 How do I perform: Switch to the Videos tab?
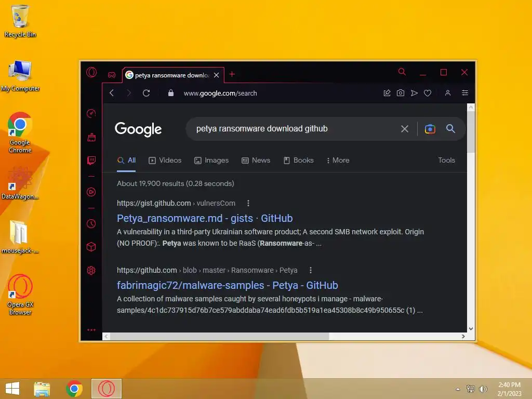click(165, 161)
